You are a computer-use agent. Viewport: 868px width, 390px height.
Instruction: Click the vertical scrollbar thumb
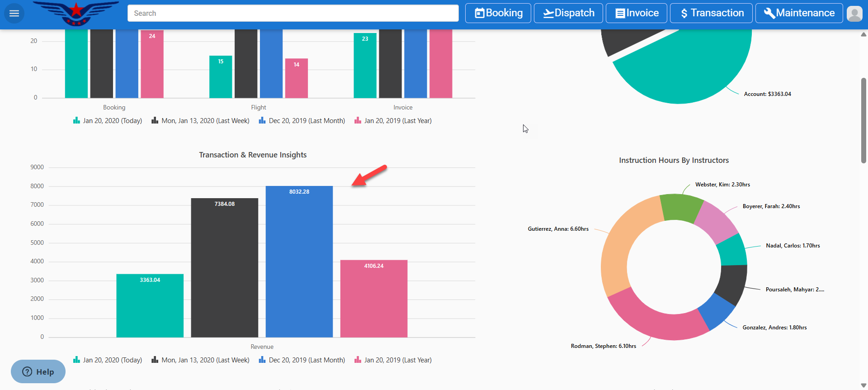click(863, 120)
